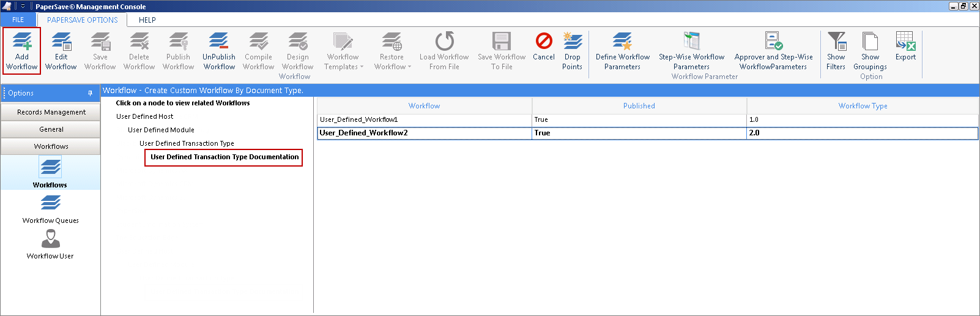980x316 pixels.
Task: Select the User_Defined_Workflow2 row
Action: coord(648,133)
